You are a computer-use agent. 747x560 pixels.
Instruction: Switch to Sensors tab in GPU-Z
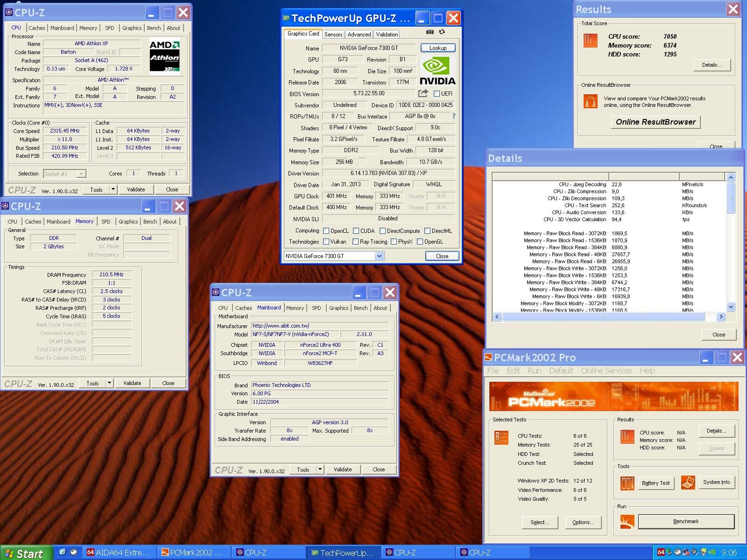click(x=333, y=34)
